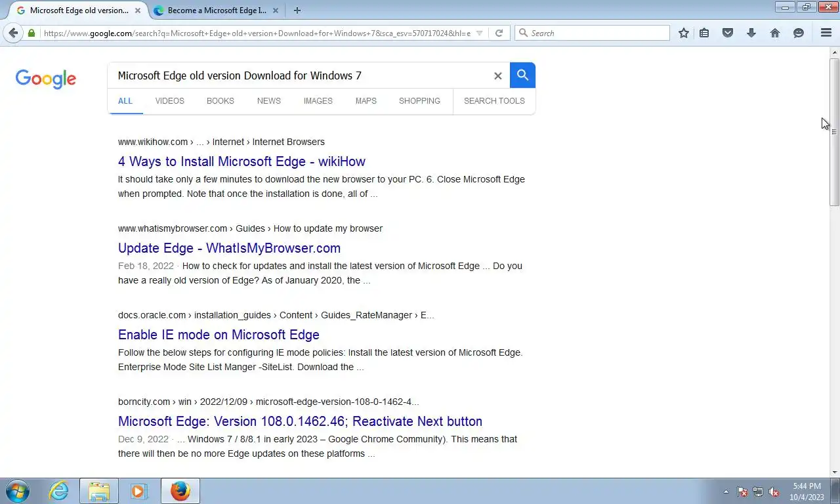Click the scrollbar down arrow
The image size is (840, 504).
tap(834, 472)
